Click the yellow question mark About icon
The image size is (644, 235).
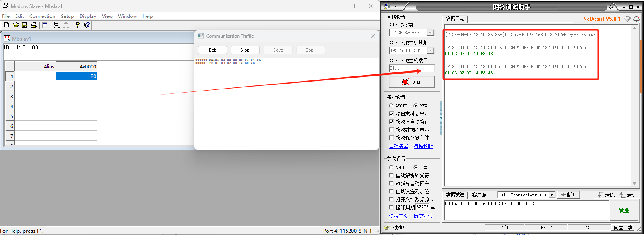[x=78, y=25]
